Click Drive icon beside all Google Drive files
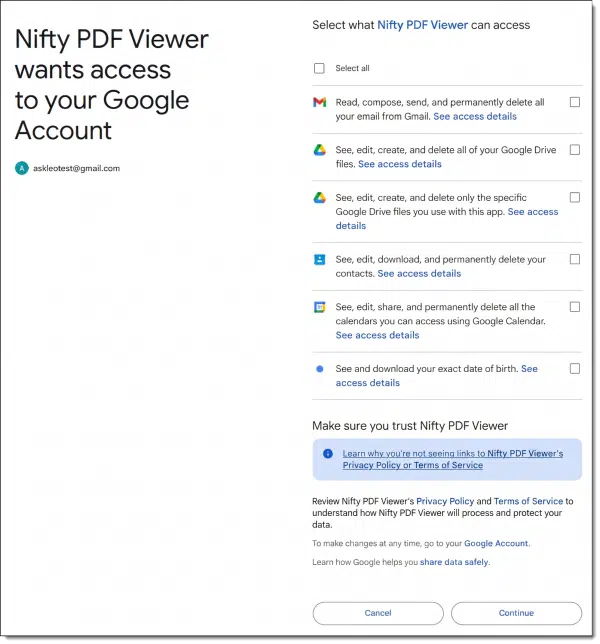Viewport: 600px width, 644px height. [320, 150]
